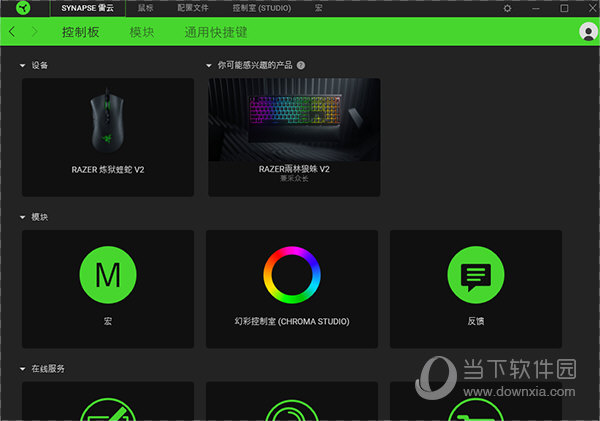Collapse the 在线服务 section
The width and height of the screenshot is (600, 421).
click(x=23, y=369)
